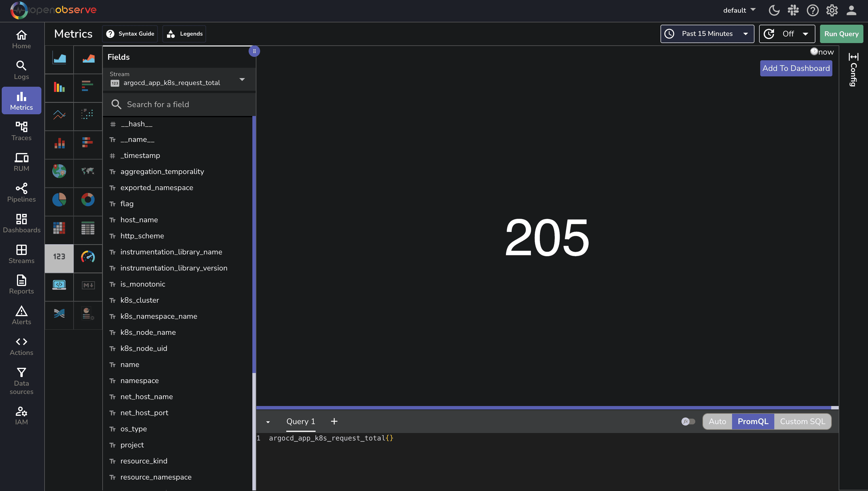Open the Past 15 Minutes time picker
This screenshot has height=491, width=868.
pos(707,34)
